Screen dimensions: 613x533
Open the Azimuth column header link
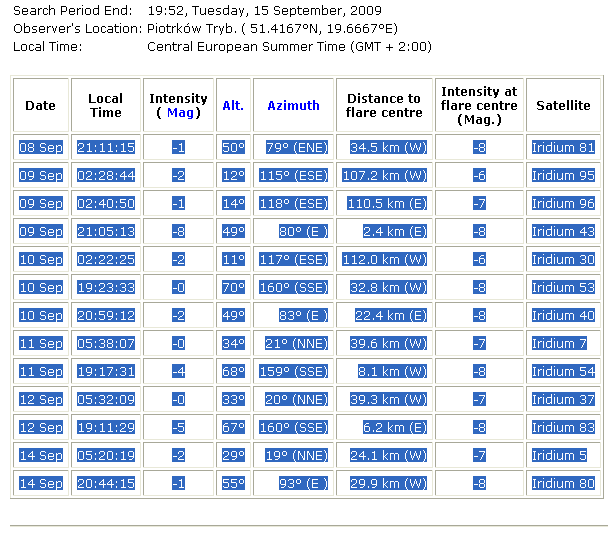(x=293, y=106)
